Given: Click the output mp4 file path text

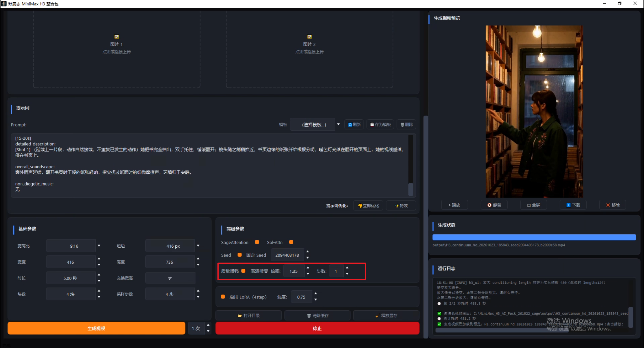Looking at the screenshot, I should 499,245.
